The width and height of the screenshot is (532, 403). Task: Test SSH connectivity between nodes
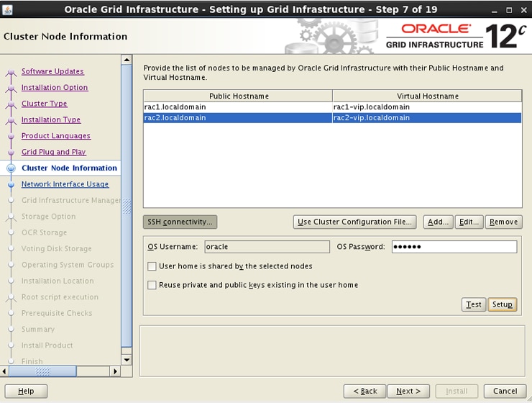click(474, 304)
